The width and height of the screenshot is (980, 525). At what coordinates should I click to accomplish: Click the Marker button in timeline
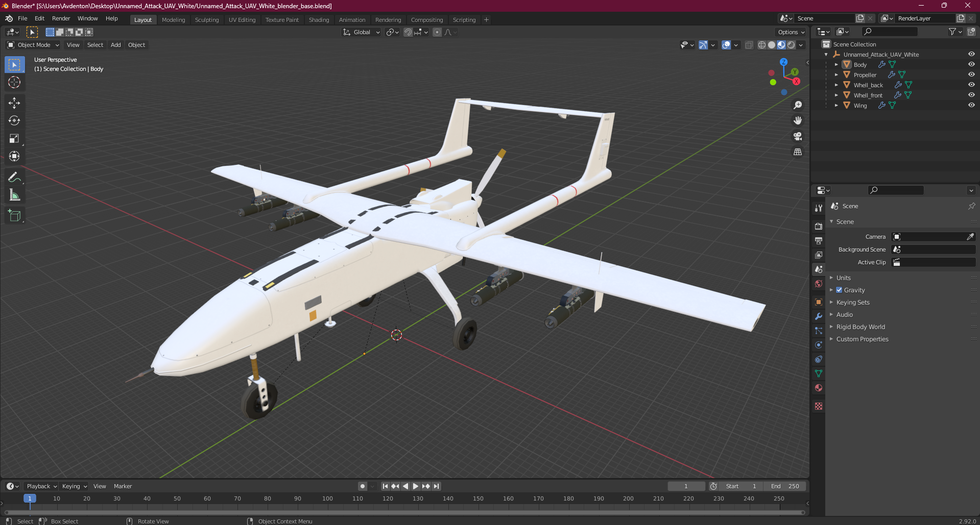click(123, 486)
